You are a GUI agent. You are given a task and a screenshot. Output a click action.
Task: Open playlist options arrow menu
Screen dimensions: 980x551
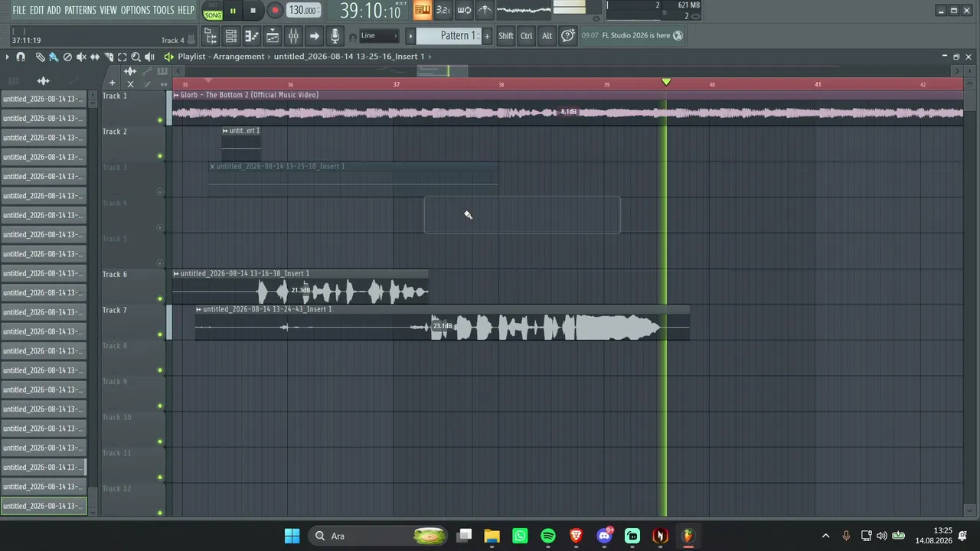click(7, 57)
